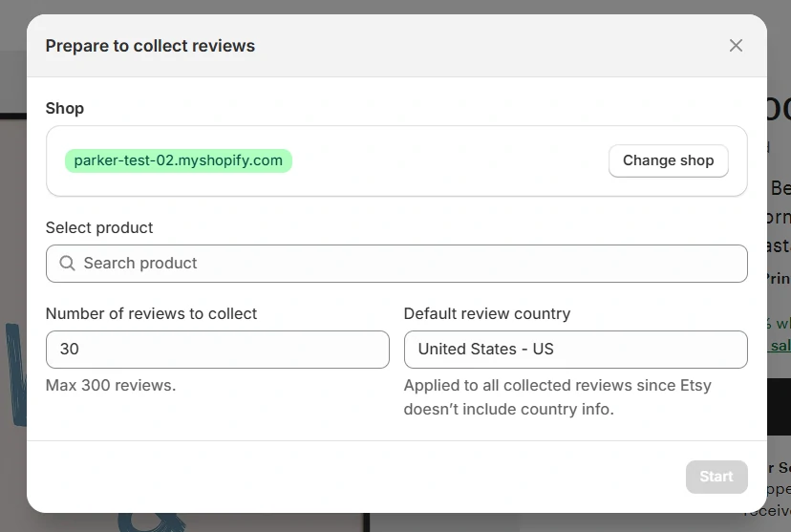Click the Number of reviews to collect field
The width and height of the screenshot is (791, 532).
point(218,349)
